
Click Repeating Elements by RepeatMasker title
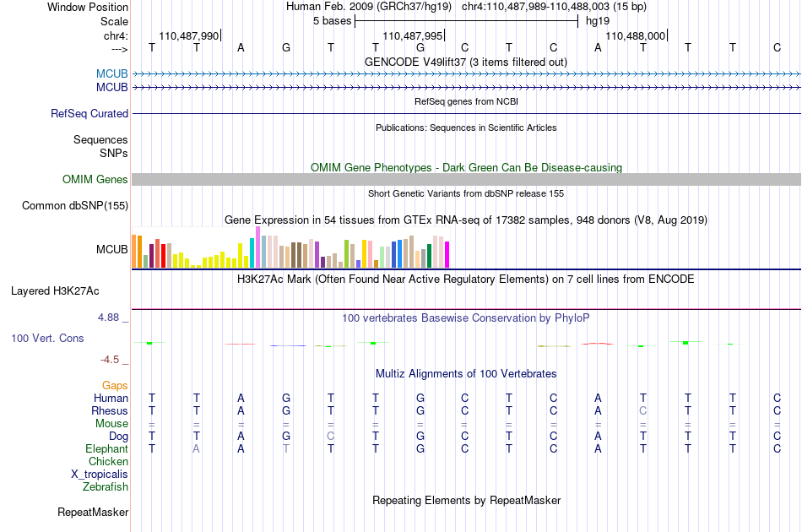pyautogui.click(x=467, y=500)
